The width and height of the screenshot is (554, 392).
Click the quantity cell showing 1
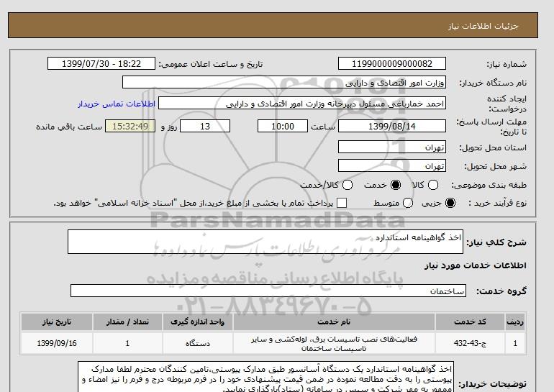pyautogui.click(x=127, y=343)
